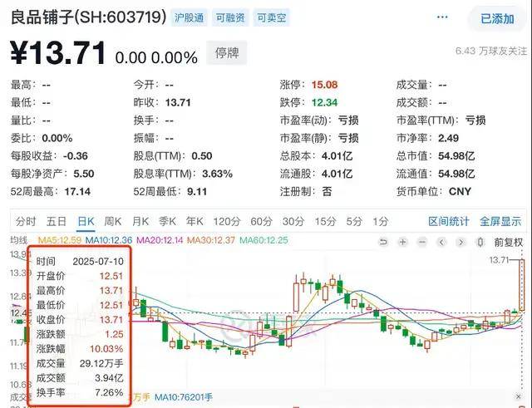Viewport: 532px width, 408px height.
Task: Zoom out chart with minus icon
Action: [x=422, y=242]
